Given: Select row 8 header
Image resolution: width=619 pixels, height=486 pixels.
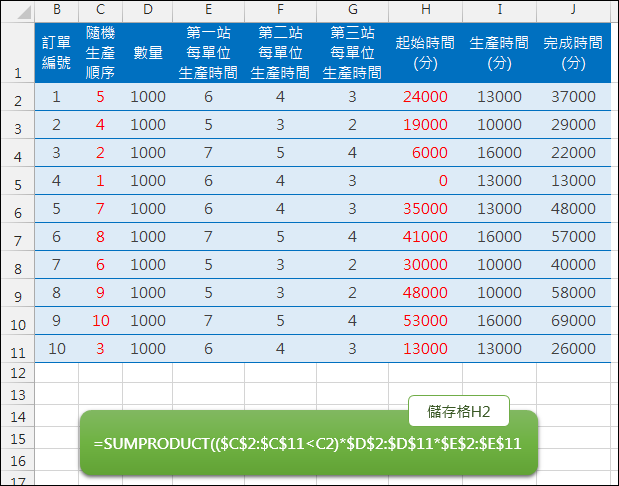Looking at the screenshot, I should [x=18, y=265].
